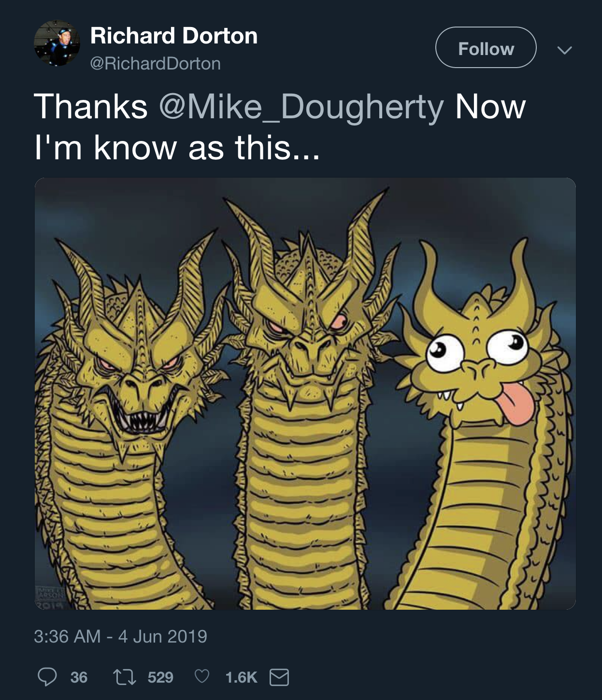This screenshot has width=602, height=700.
Task: Like the tweet with heart icon
Action: (x=202, y=677)
